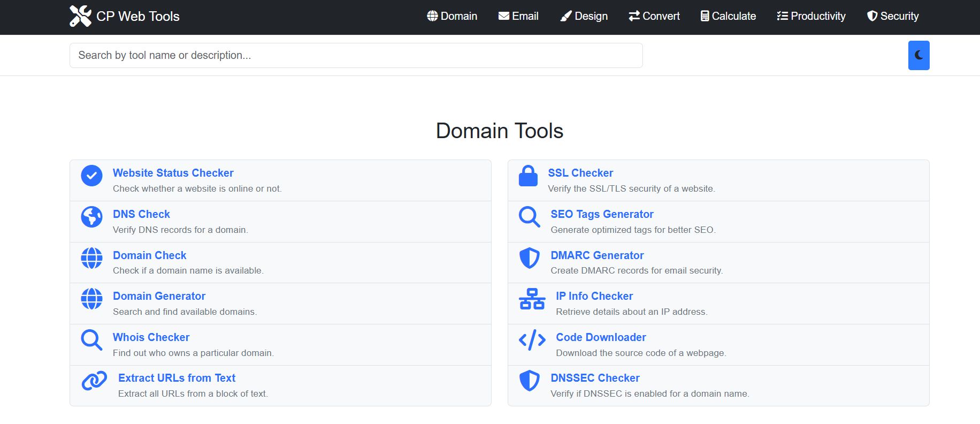Focus the tool search input field
This screenshot has width=980, height=424.
(x=356, y=55)
